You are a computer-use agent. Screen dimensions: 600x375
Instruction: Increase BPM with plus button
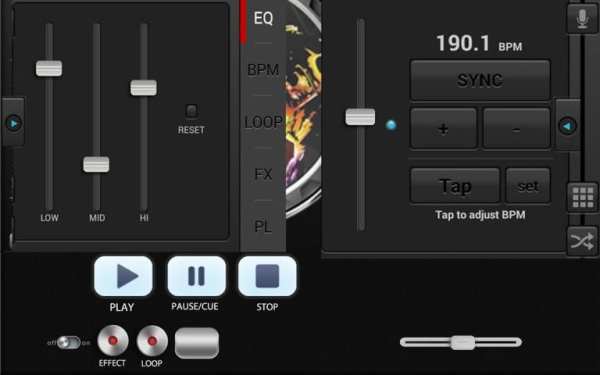click(x=443, y=128)
